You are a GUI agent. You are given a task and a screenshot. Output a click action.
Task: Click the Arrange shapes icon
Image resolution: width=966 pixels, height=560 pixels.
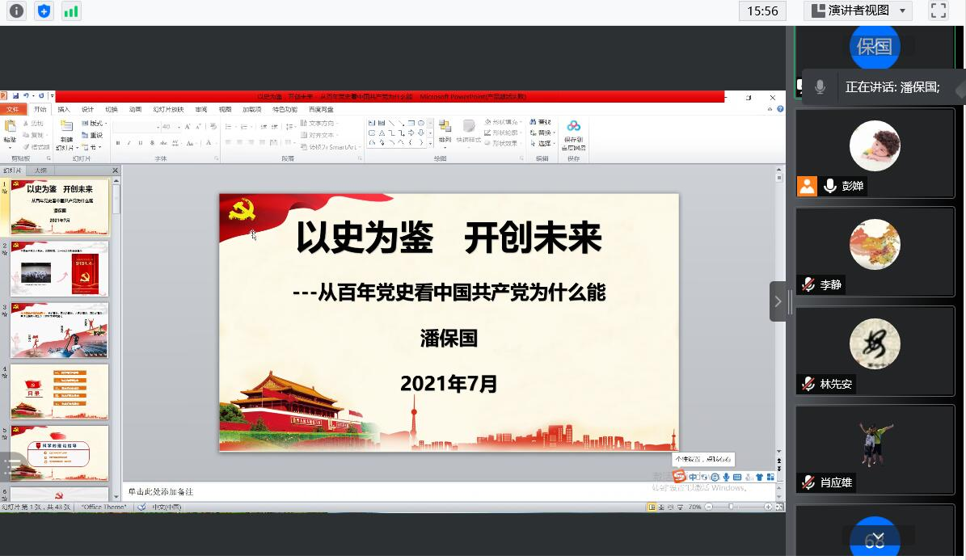(x=445, y=132)
